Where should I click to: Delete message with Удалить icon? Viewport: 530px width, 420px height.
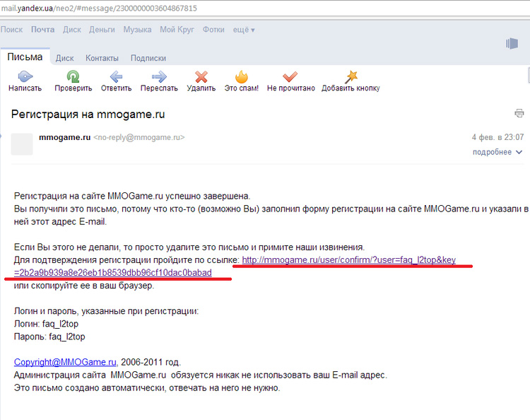pyautogui.click(x=201, y=76)
